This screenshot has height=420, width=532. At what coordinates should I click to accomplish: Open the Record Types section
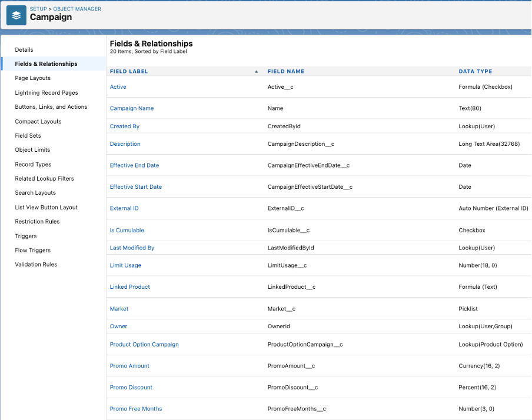[x=33, y=164]
